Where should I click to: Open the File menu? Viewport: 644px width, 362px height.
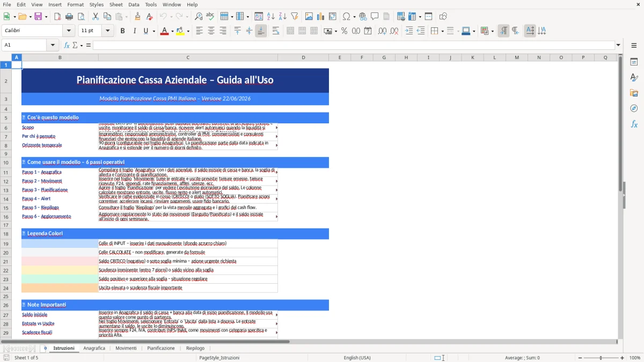(7, 4)
